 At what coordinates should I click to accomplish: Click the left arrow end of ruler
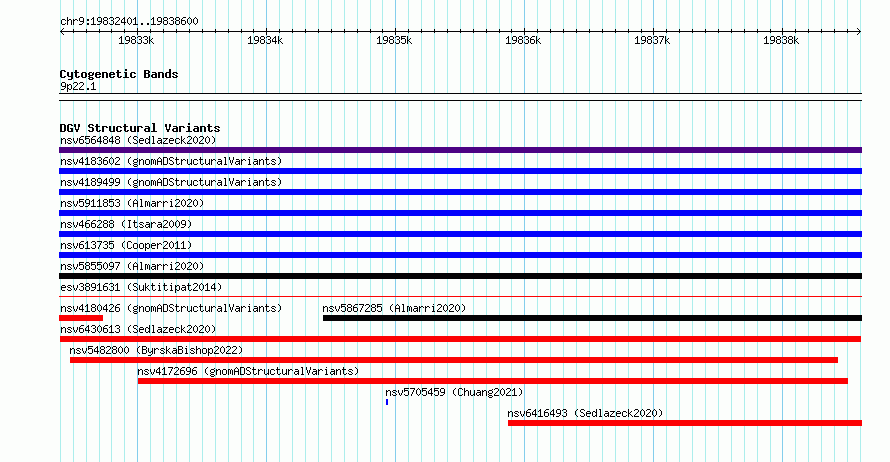pyautogui.click(x=62, y=31)
